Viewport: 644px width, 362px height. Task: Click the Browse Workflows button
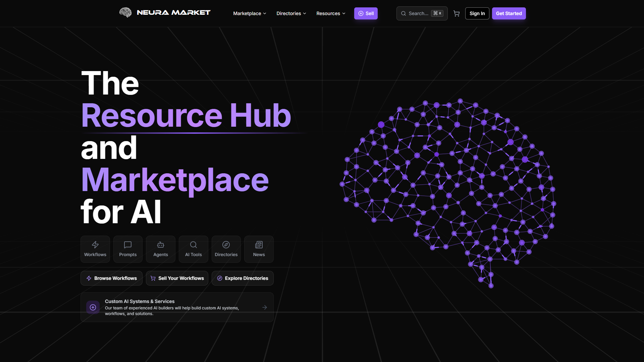111,278
